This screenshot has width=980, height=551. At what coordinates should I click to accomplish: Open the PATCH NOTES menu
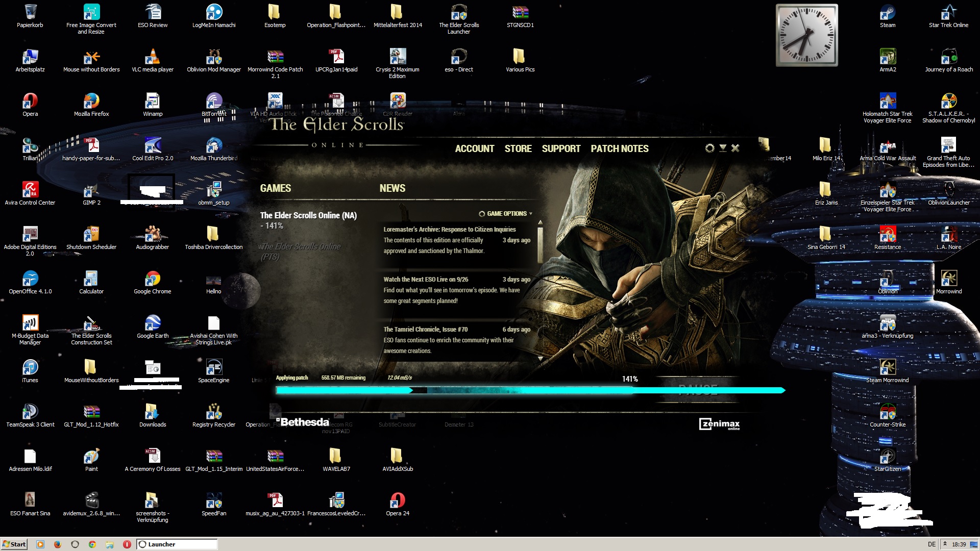point(619,148)
